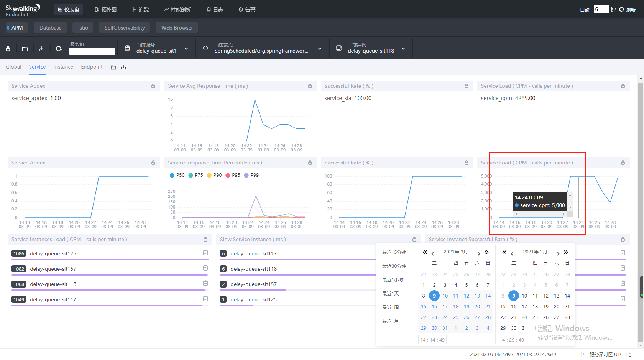The image size is (644, 360).
Task: Toggle the P75 legend series
Action: point(195,175)
